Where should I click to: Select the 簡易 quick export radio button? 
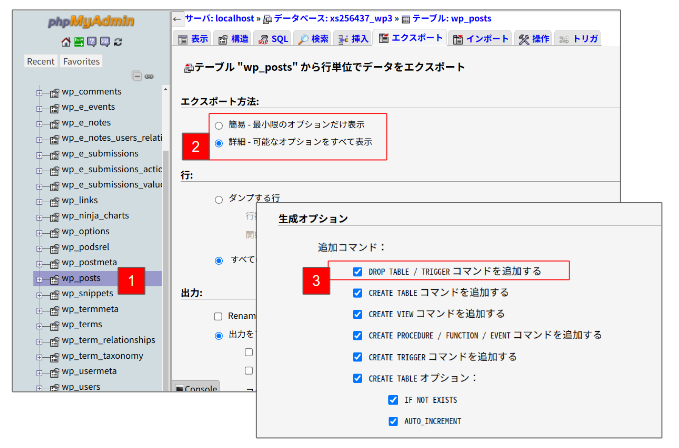point(219,125)
